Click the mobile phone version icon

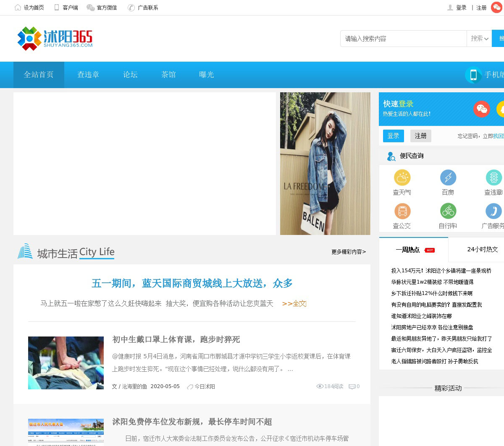click(x=473, y=75)
